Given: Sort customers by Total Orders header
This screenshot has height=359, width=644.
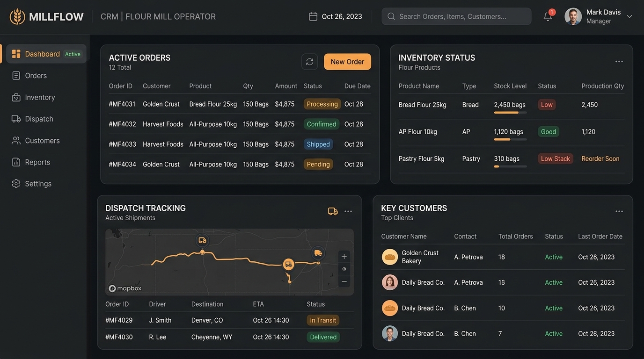Looking at the screenshot, I should [516, 237].
